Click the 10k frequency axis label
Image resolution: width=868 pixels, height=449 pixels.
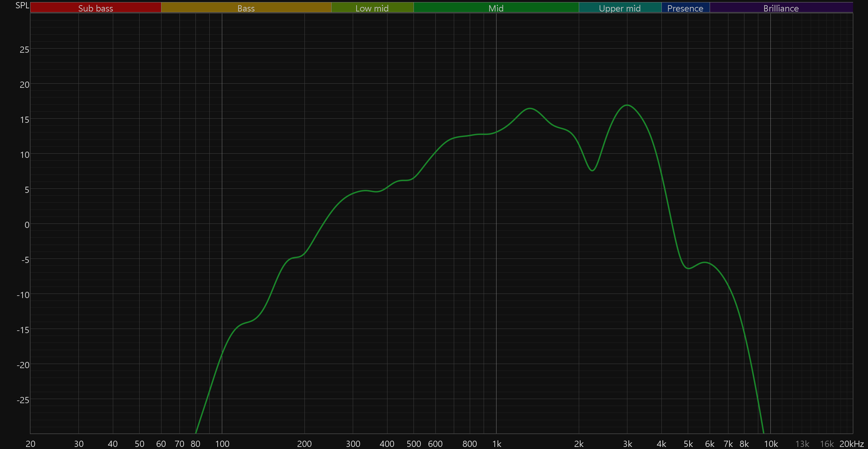point(771,444)
